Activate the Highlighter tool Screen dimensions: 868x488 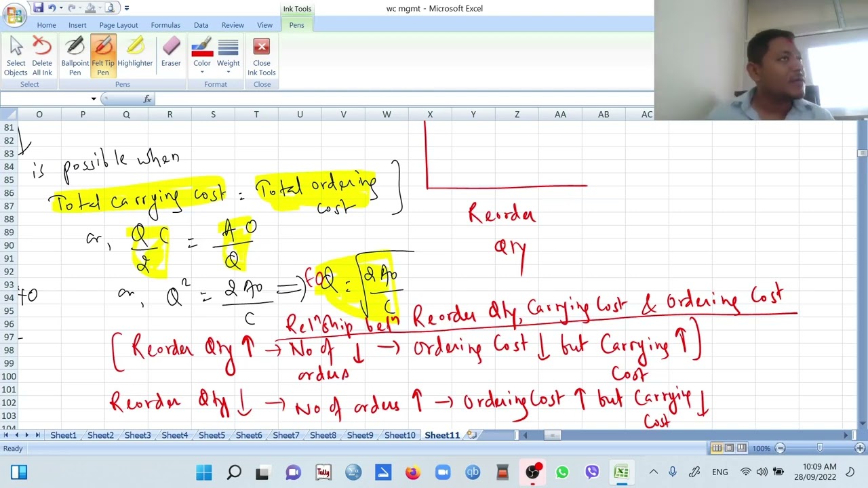point(135,53)
